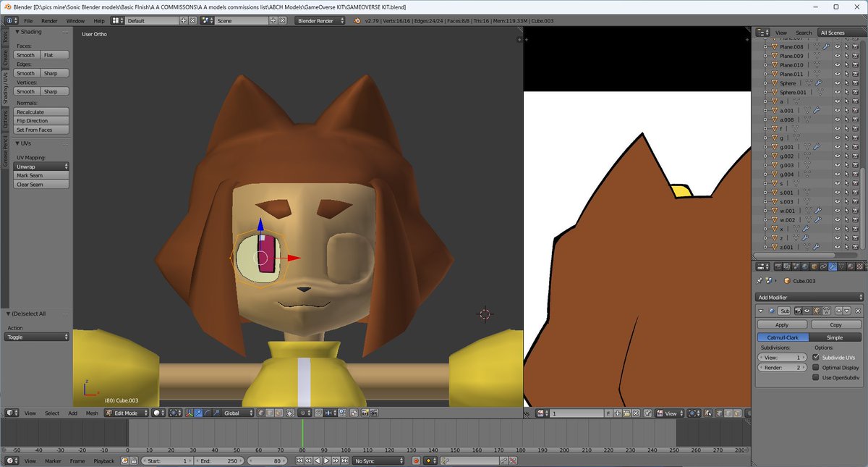Open the modifiers wrench tab in Properties
This screenshot has height=467, width=868.
click(833, 266)
